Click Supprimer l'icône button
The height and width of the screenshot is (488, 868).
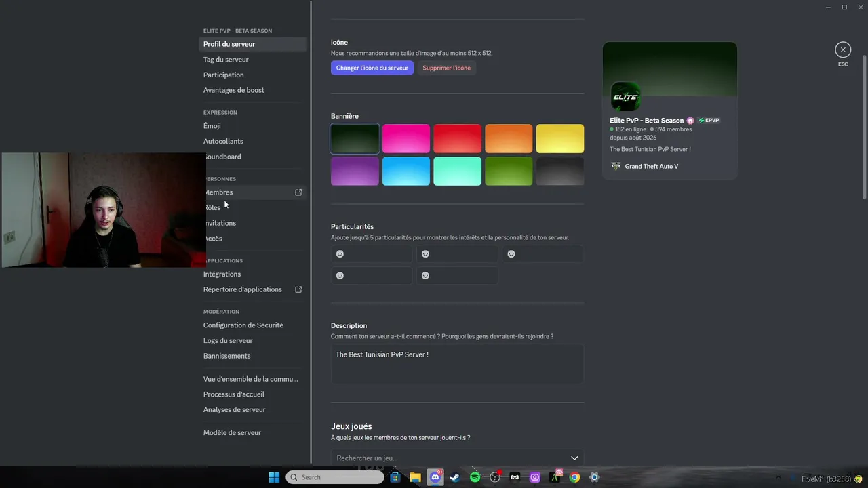point(446,68)
